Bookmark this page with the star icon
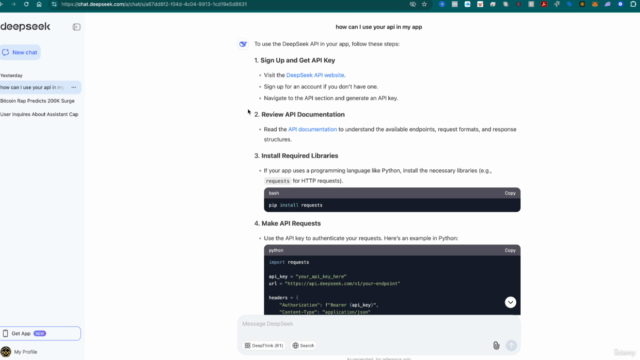Screen dimensions: 640x360 click(x=424, y=4)
